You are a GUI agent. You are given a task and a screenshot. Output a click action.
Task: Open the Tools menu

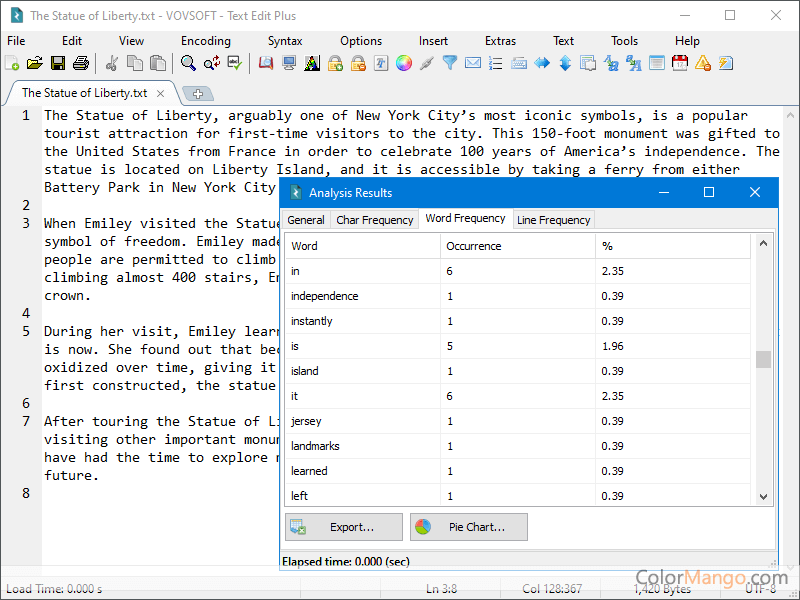[x=624, y=41]
